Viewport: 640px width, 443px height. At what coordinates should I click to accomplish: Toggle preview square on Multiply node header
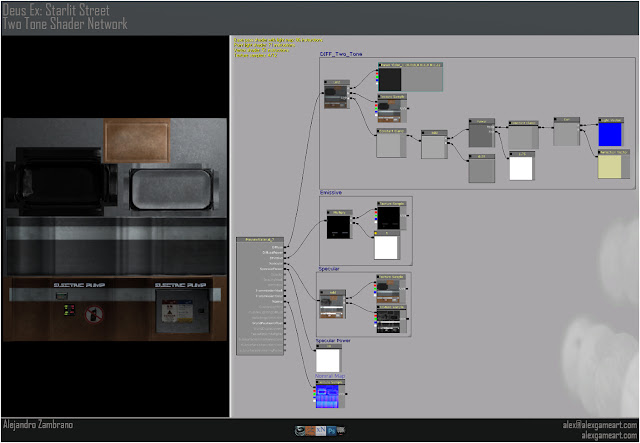tap(329, 212)
